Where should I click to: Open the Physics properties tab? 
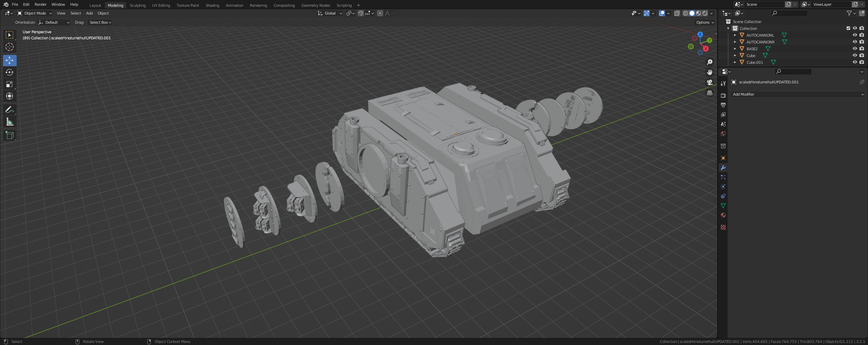[x=723, y=187]
